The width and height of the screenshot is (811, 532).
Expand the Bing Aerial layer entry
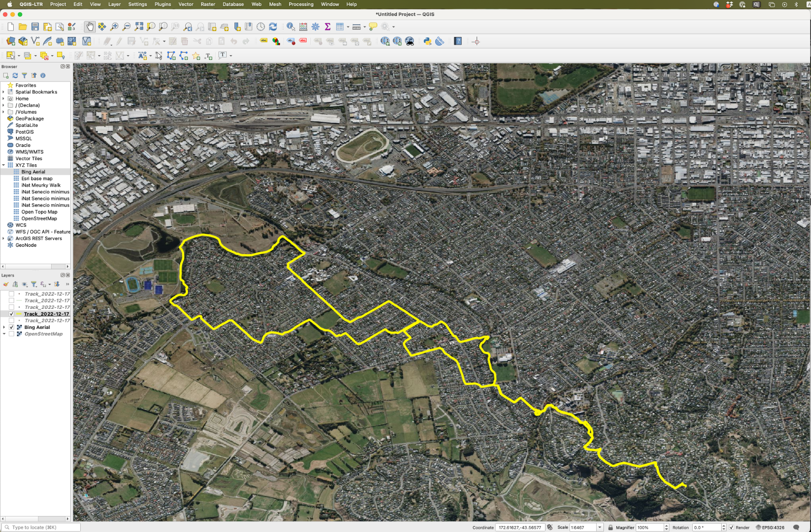click(x=4, y=327)
